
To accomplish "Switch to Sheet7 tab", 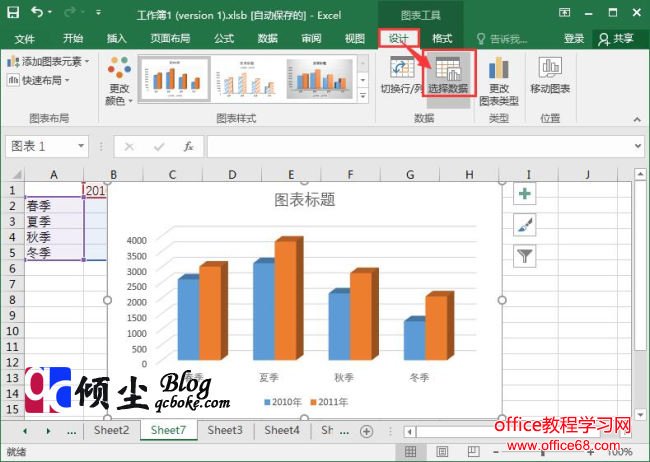I will (168, 430).
